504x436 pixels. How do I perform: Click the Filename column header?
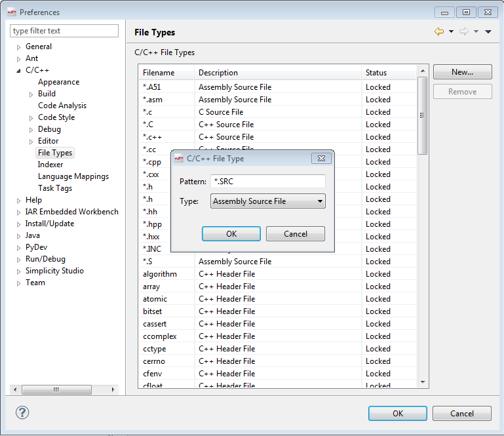[x=166, y=73]
